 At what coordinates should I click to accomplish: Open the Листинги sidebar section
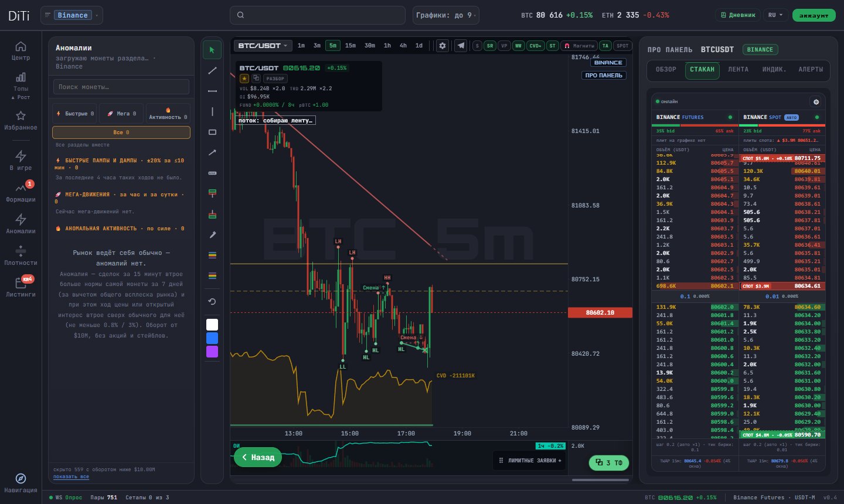pyautogui.click(x=21, y=287)
